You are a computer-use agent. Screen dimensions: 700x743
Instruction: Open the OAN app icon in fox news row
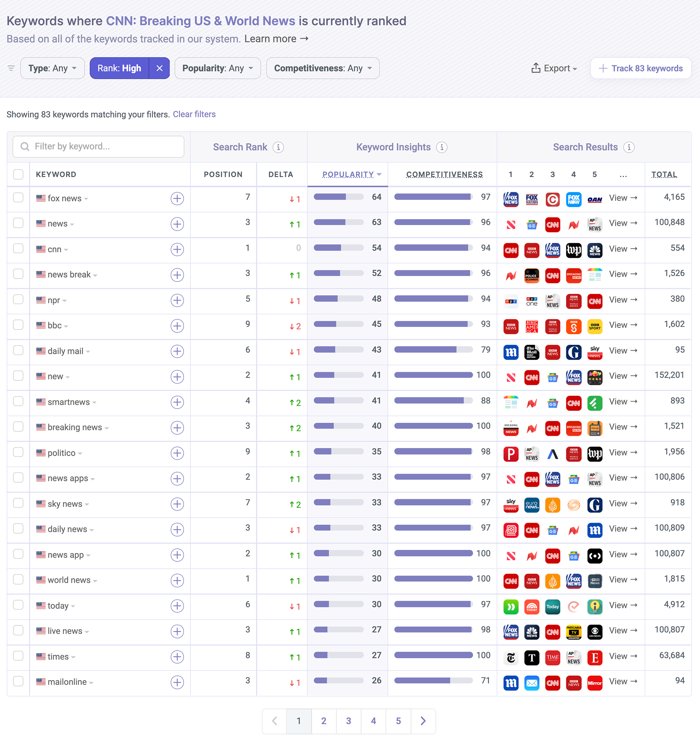[x=595, y=199]
